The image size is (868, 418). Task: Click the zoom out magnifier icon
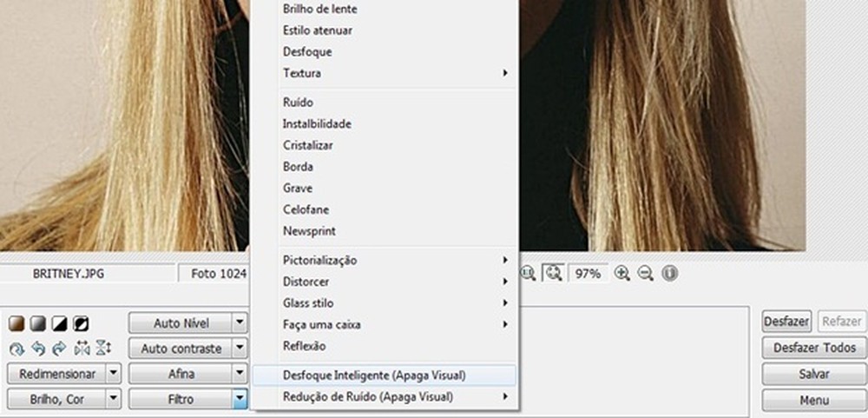[646, 273]
